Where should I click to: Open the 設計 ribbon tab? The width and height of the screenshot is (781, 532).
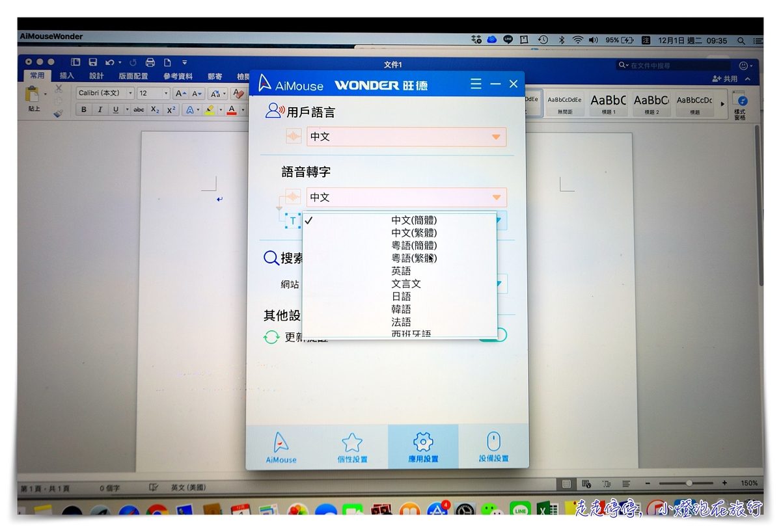96,76
